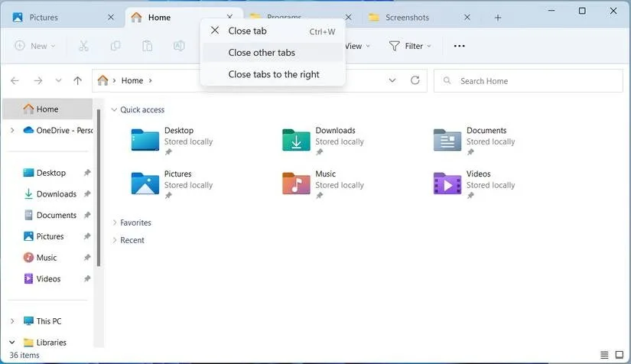Collapse Libraries in navigation pane
This screenshot has height=364, width=631.
(x=12, y=343)
